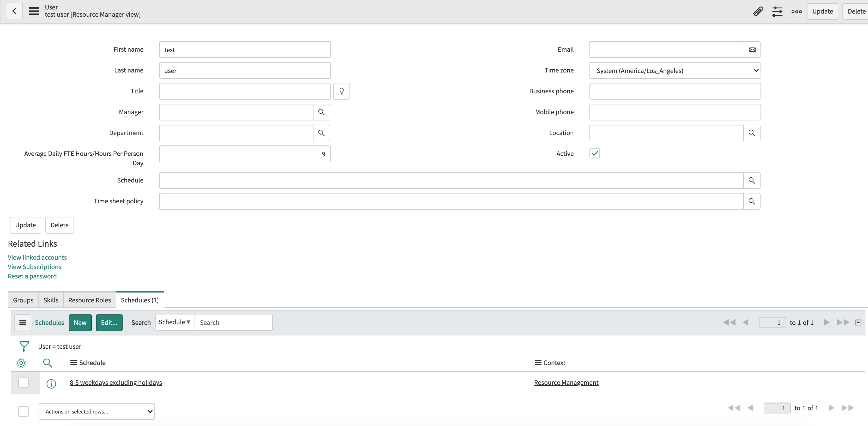Open the attachments paperclip icon
This screenshot has height=426, width=868.
(757, 11)
